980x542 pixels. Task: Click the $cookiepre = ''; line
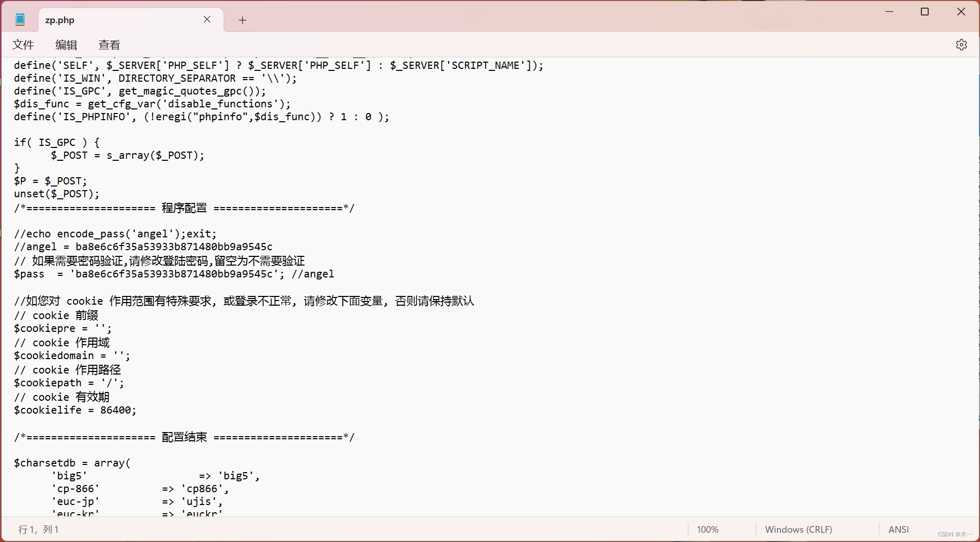pyautogui.click(x=63, y=328)
